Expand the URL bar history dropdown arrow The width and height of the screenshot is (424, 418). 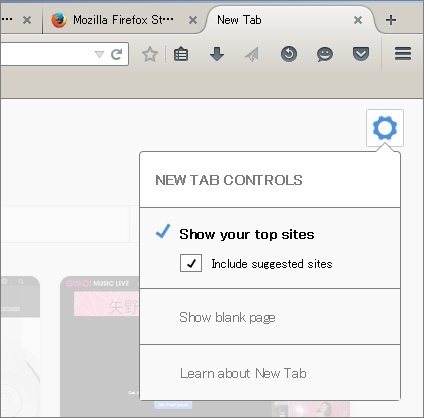[x=99, y=54]
